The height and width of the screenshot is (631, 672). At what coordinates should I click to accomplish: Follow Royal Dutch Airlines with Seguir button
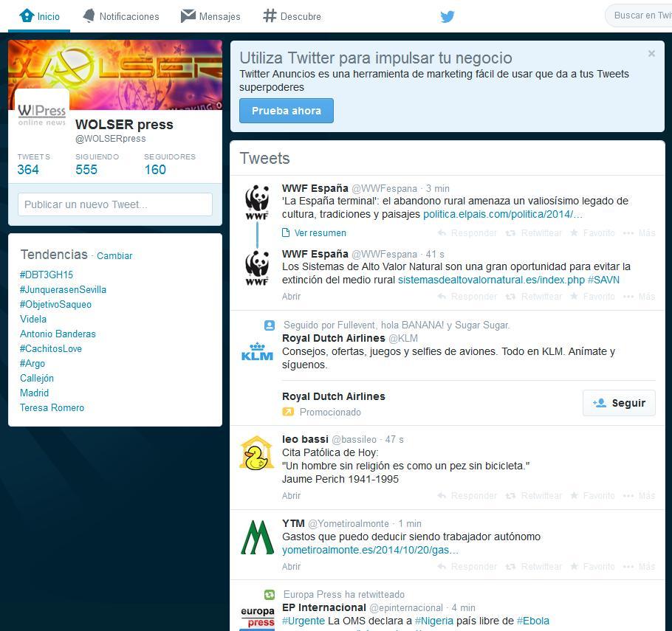tap(619, 403)
